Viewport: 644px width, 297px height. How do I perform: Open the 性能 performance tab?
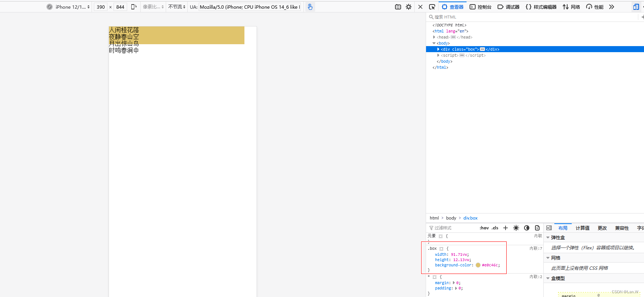point(595,7)
